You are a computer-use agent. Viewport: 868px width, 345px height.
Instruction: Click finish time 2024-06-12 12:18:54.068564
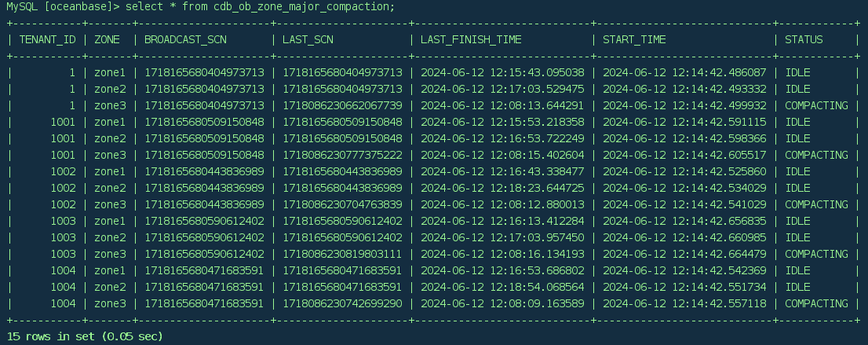coord(502,287)
